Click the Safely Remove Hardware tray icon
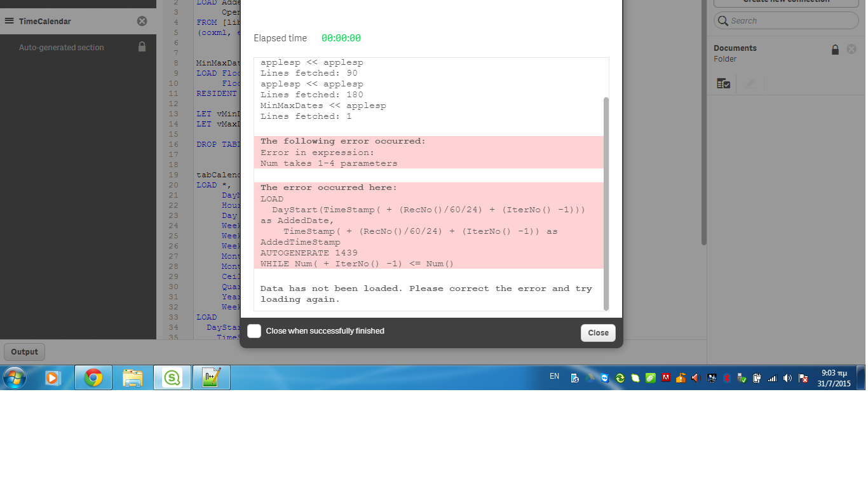This screenshot has width=868, height=488. point(742,377)
